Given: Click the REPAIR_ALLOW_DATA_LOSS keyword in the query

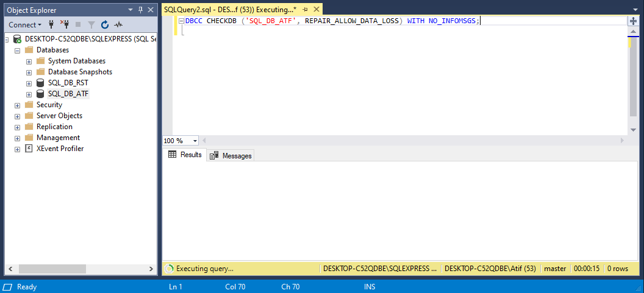Looking at the screenshot, I should click(351, 21).
